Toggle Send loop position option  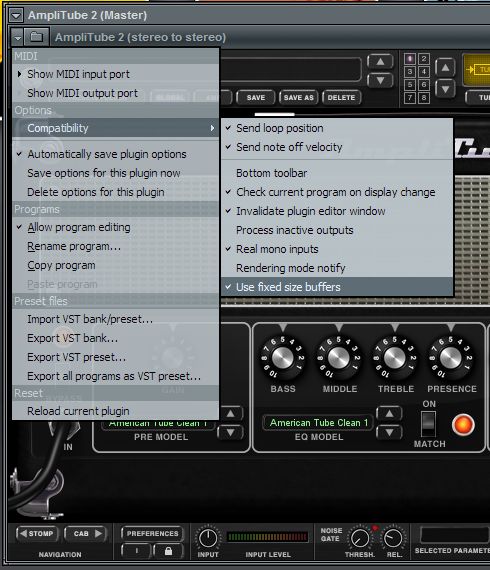pyautogui.click(x=337, y=128)
